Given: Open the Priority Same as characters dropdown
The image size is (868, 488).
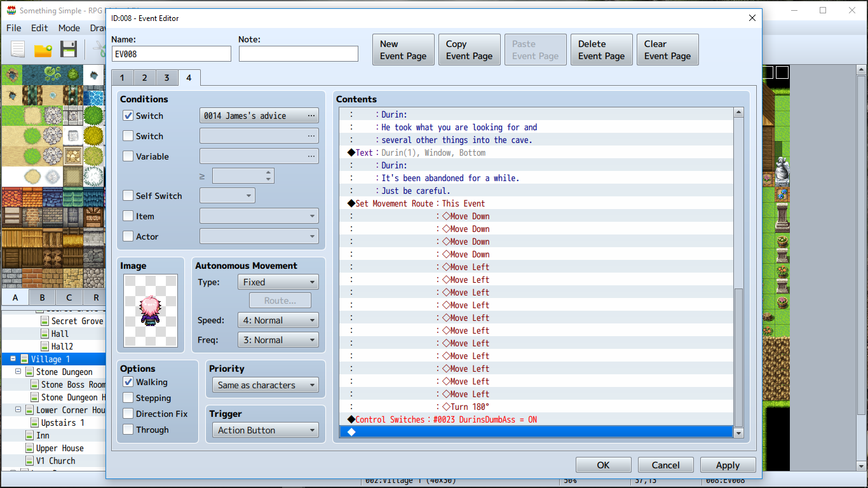Looking at the screenshot, I should pos(266,385).
